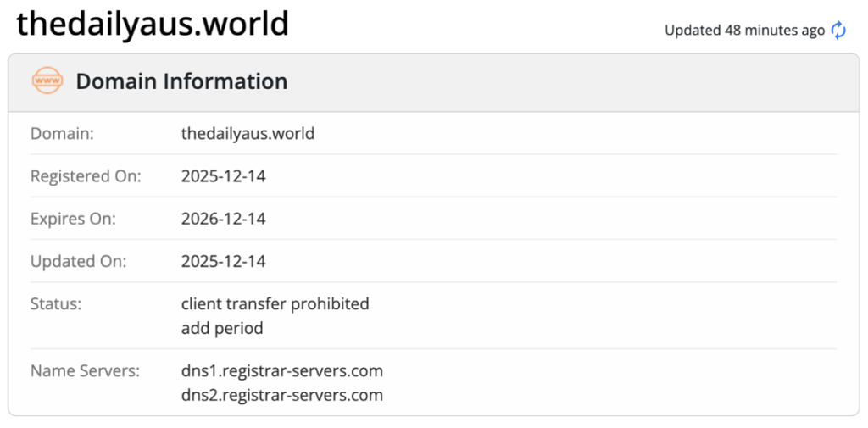Image resolution: width=868 pixels, height=428 pixels.
Task: Click the 'Status:' label
Action: (56, 303)
